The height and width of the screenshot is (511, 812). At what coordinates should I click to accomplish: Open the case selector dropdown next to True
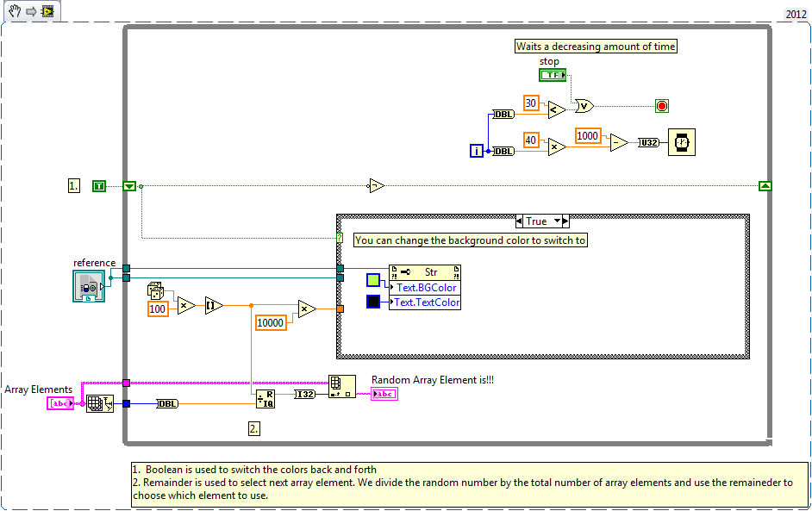click(x=555, y=221)
